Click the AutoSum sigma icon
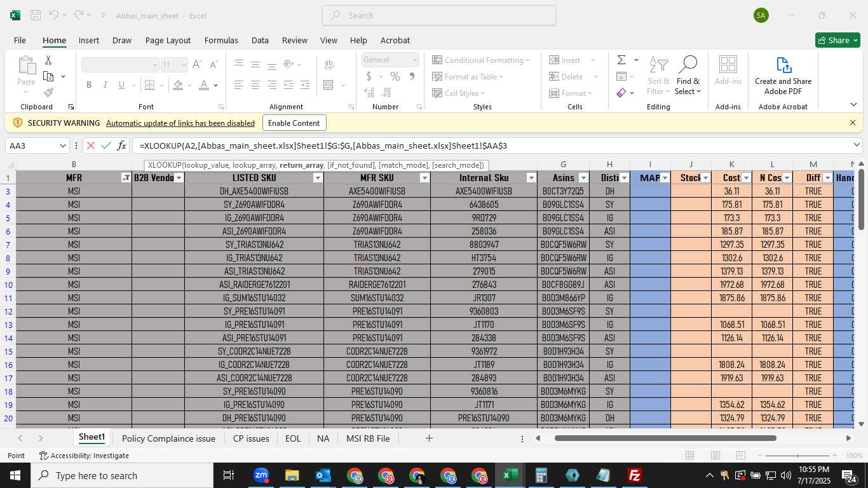 [621, 60]
